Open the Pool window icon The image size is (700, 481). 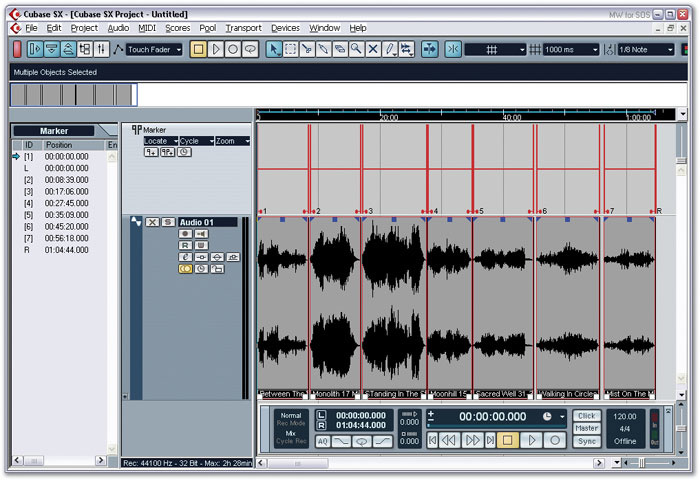pyautogui.click(x=84, y=49)
